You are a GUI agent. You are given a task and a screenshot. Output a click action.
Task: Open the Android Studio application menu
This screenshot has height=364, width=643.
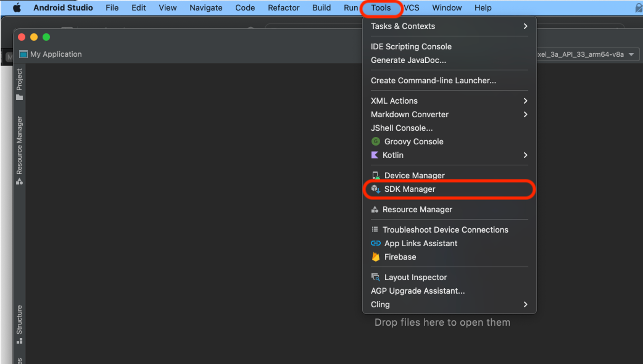point(63,8)
